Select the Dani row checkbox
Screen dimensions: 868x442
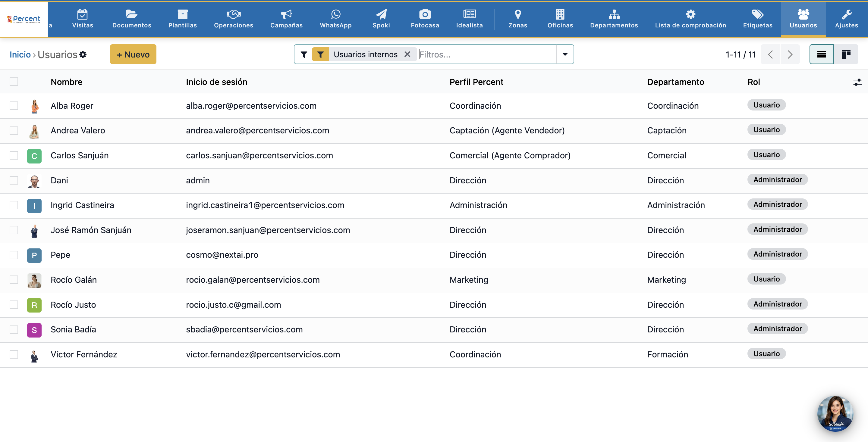[x=14, y=180]
